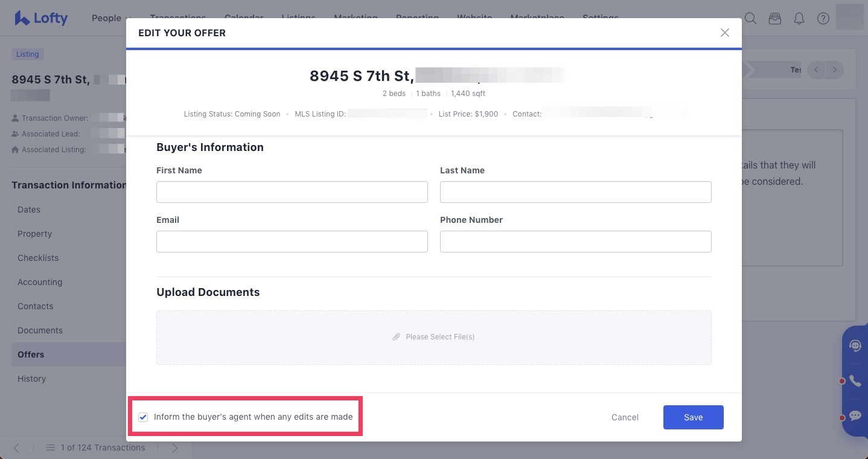Open the notifications bell icon
This screenshot has height=459, width=868.
(x=799, y=19)
